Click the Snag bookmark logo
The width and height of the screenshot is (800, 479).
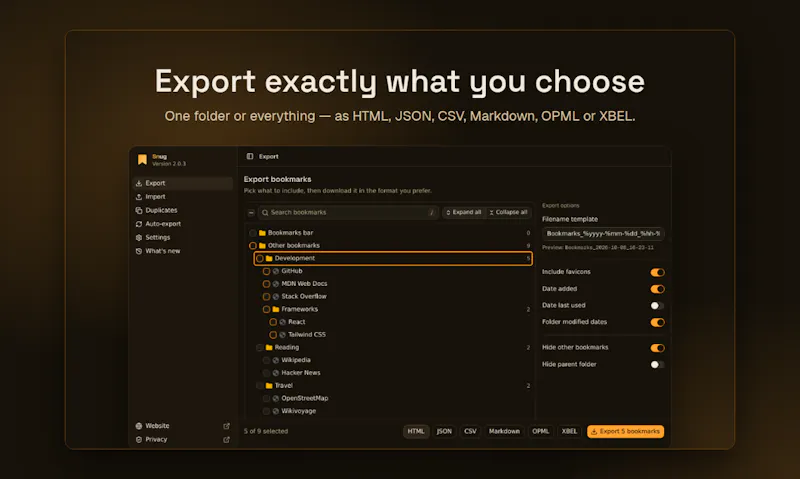click(142, 160)
